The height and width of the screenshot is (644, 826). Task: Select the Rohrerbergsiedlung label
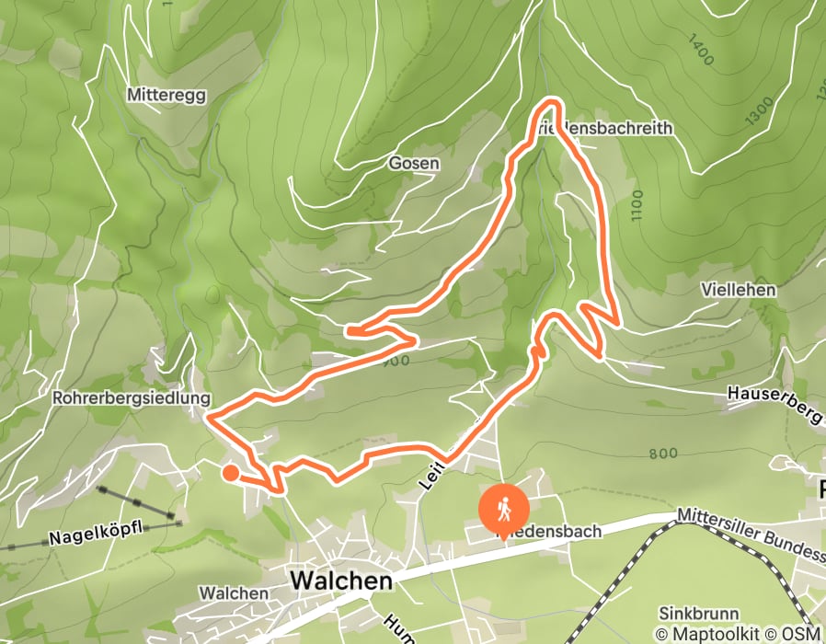click(x=132, y=397)
